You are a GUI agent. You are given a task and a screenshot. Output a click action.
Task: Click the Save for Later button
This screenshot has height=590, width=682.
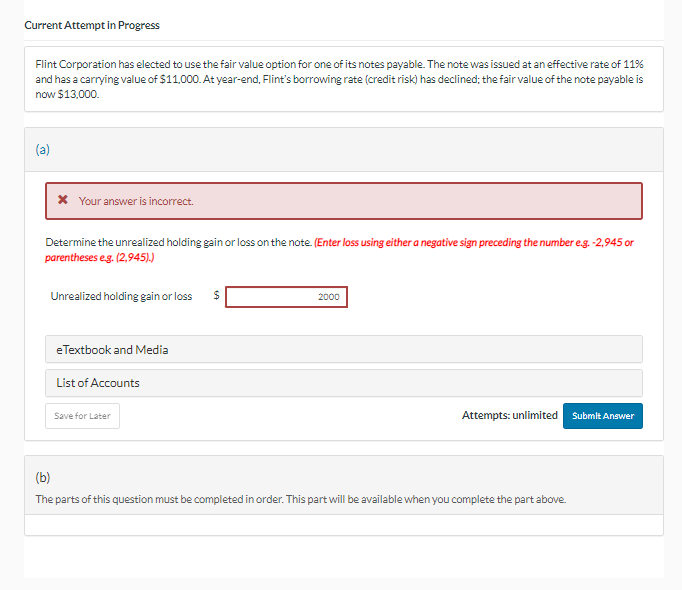coord(82,416)
